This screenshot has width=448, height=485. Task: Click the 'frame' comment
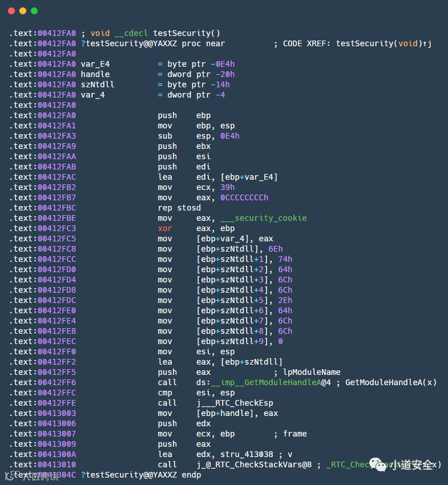click(295, 434)
